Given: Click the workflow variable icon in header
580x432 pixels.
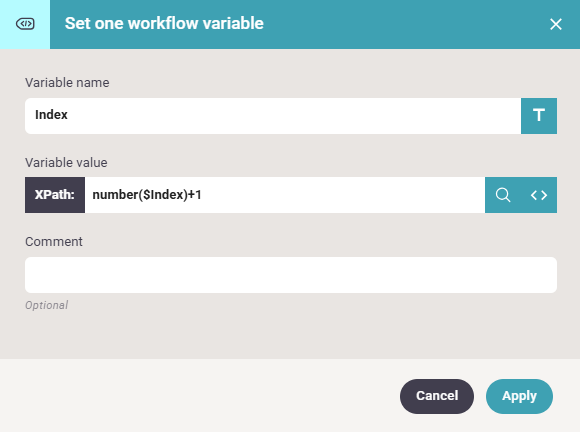Looking at the screenshot, I should tap(25, 24).
